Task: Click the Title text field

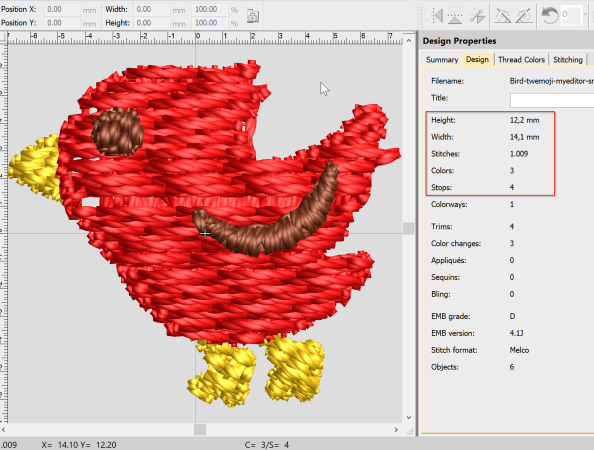Action: click(x=552, y=100)
